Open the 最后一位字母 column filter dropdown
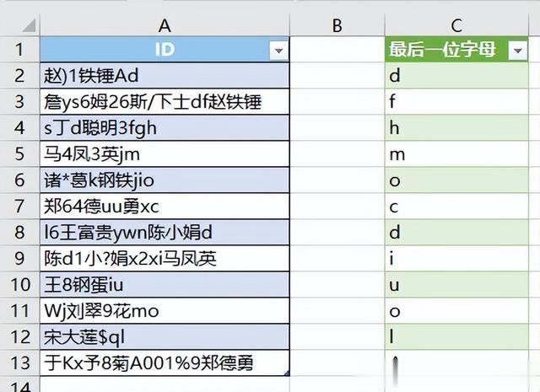This screenshot has height=392, width=540. [x=517, y=51]
